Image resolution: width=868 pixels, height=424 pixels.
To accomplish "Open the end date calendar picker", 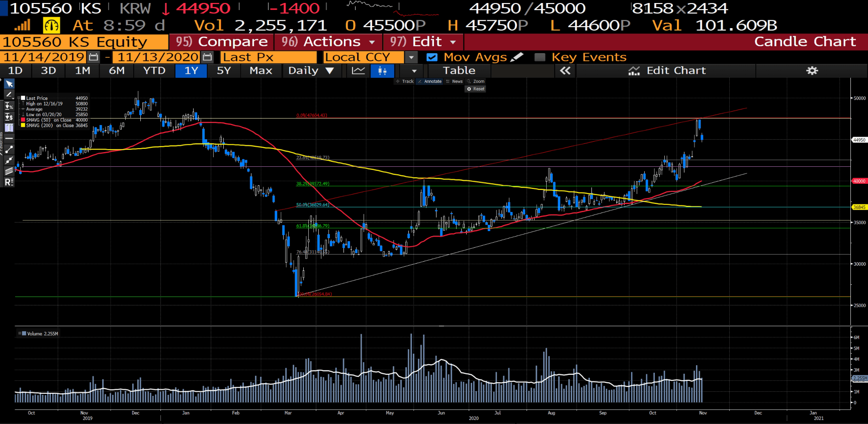I will coord(207,57).
